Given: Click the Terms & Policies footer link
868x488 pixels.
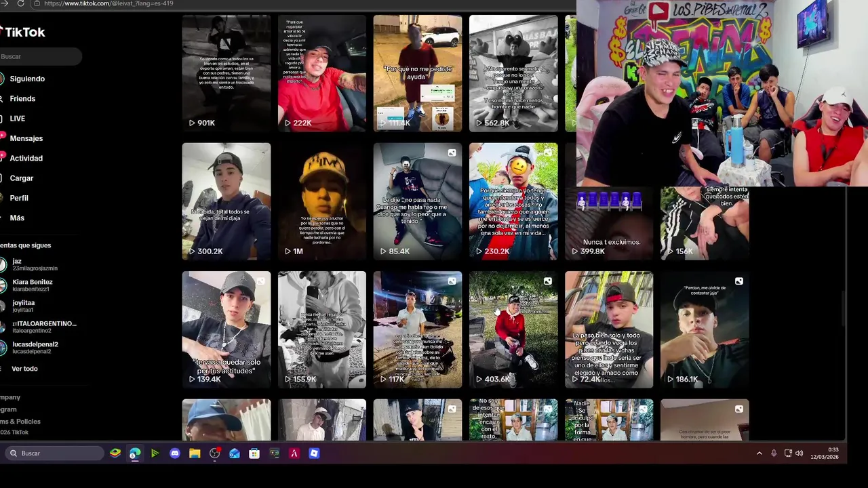Looking at the screenshot, I should [20, 422].
